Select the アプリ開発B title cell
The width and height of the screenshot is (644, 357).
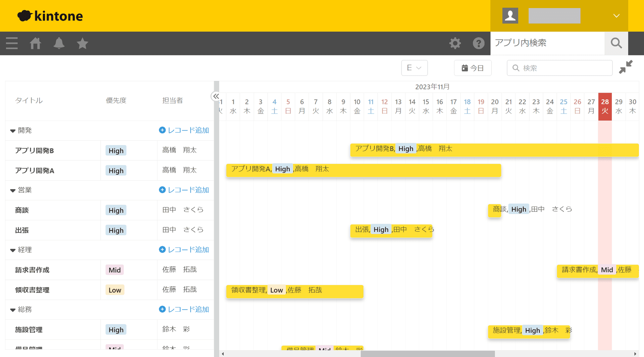pyautogui.click(x=53, y=150)
